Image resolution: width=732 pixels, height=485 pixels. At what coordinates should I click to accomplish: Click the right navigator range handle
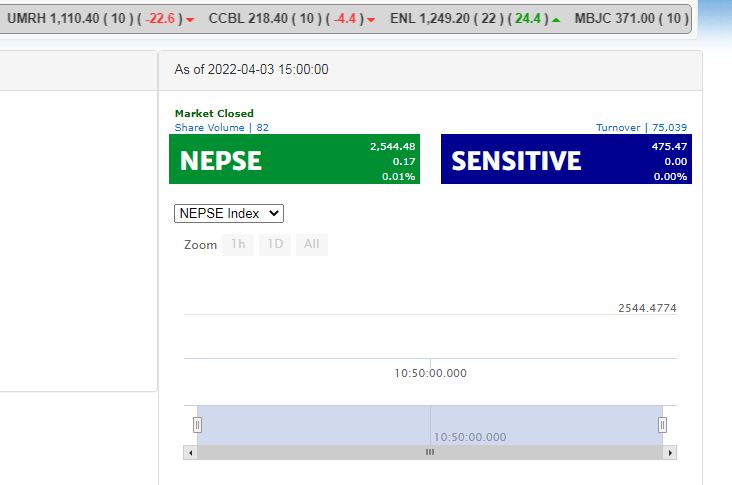pos(662,425)
